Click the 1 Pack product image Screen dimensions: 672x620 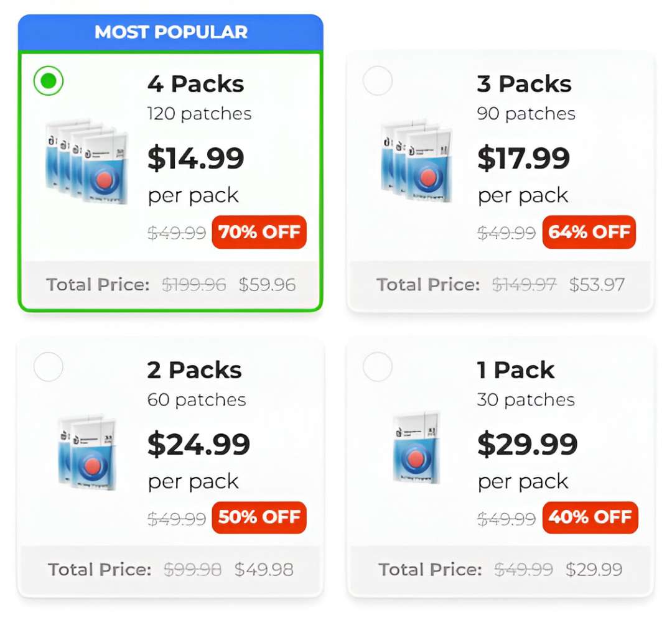pos(417,448)
